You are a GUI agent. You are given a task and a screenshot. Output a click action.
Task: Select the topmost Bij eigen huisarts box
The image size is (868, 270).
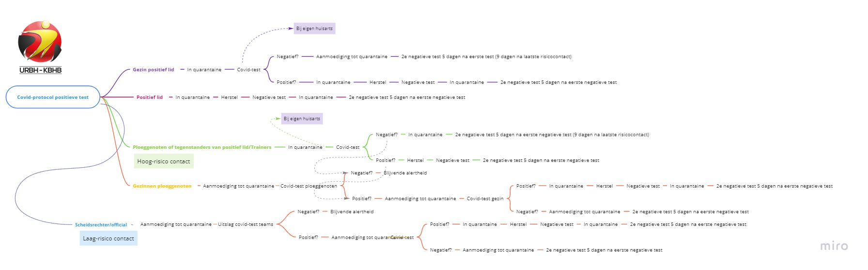(x=314, y=29)
